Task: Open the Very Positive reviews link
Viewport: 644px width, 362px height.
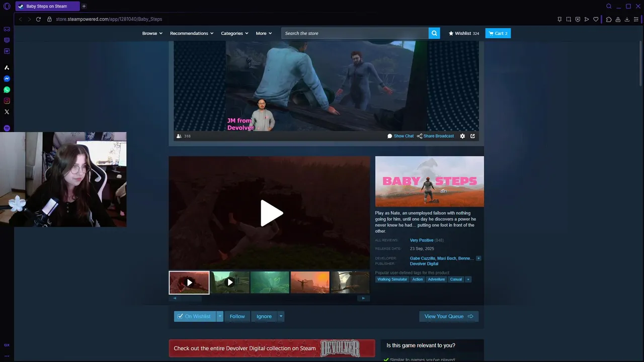Action: pyautogui.click(x=422, y=240)
